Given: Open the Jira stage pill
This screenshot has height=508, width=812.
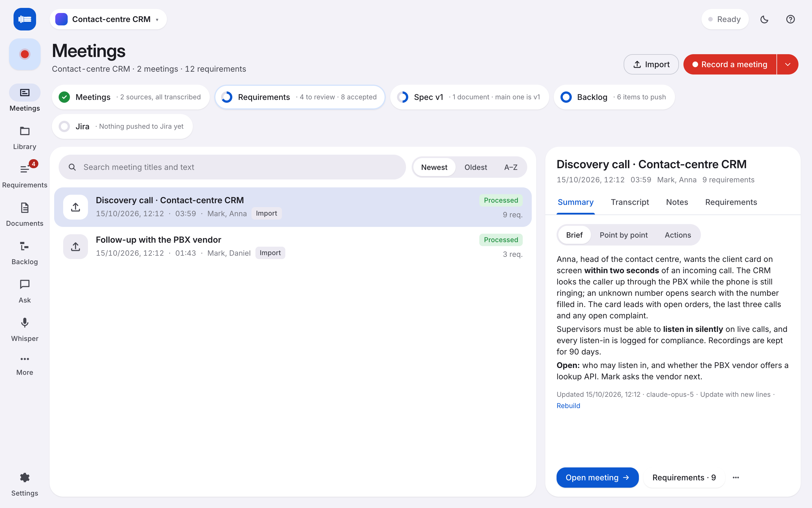Looking at the screenshot, I should pos(122,126).
